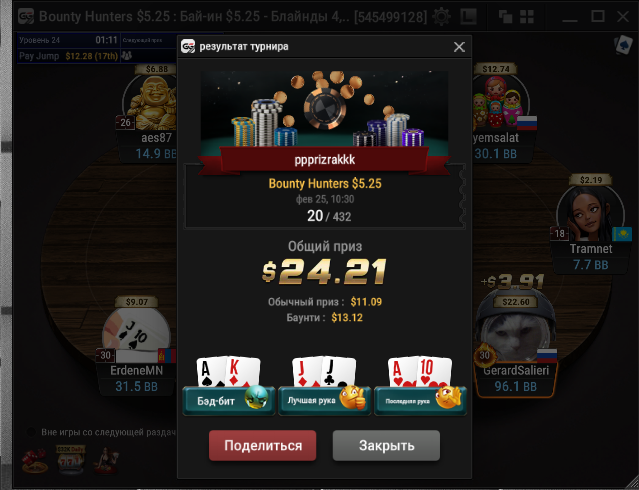Click the players icon next to Pay Jump
The image size is (639, 490).
126,56
